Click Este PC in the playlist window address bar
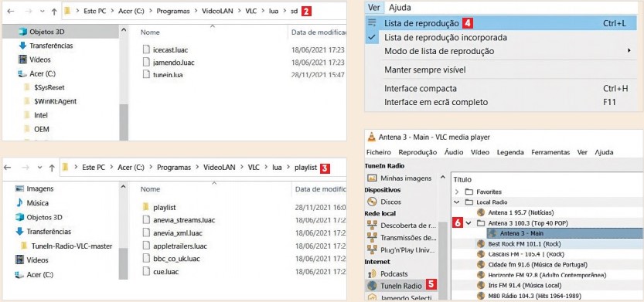The height and width of the screenshot is (302, 644). [94, 168]
